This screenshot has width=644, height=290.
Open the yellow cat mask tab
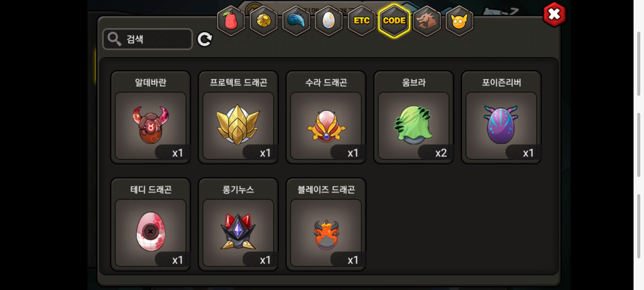pyautogui.click(x=459, y=21)
